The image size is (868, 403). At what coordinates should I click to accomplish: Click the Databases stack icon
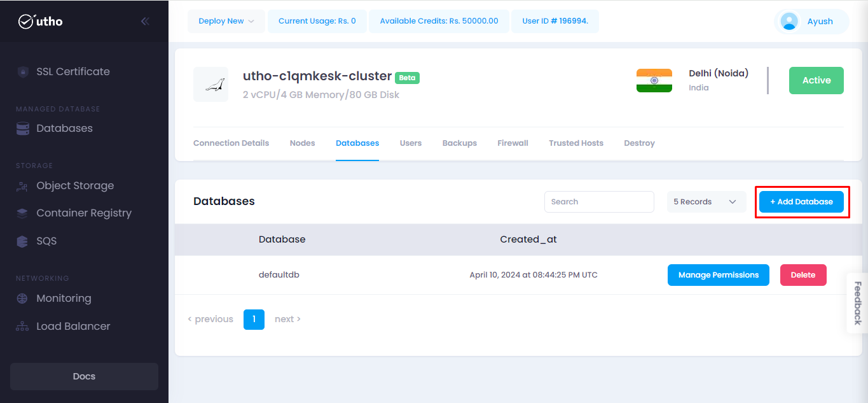[23, 129]
